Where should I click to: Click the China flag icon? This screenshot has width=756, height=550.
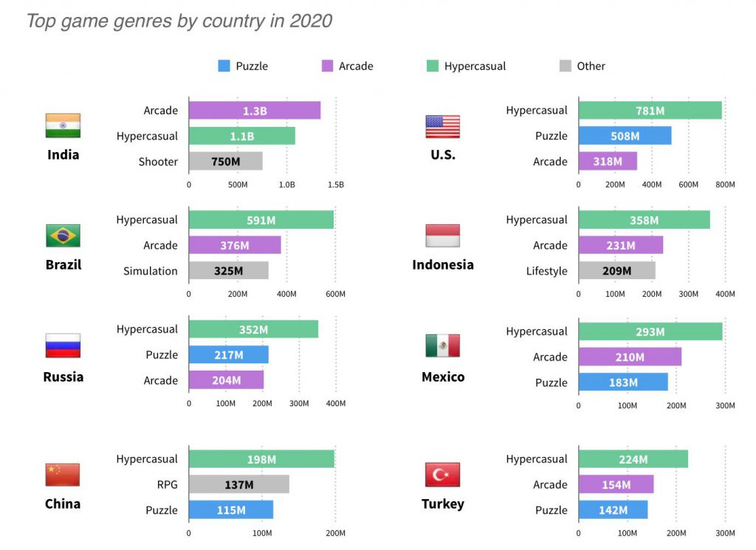[x=63, y=475]
